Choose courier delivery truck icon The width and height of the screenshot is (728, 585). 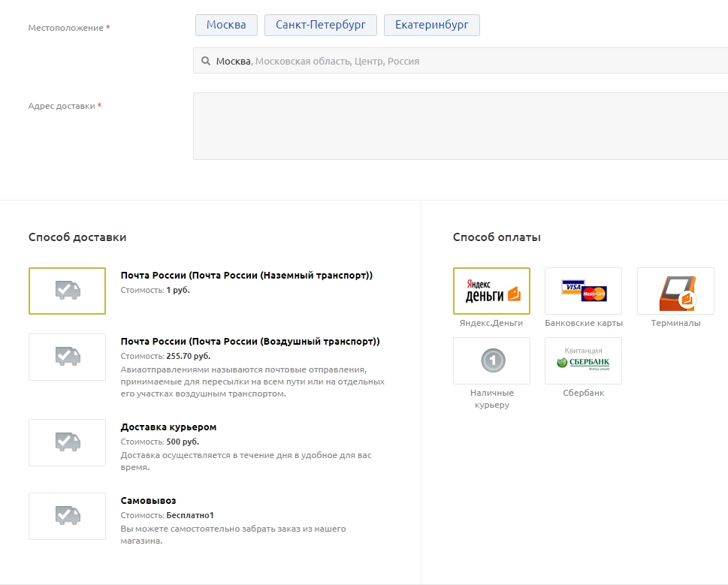(67, 442)
